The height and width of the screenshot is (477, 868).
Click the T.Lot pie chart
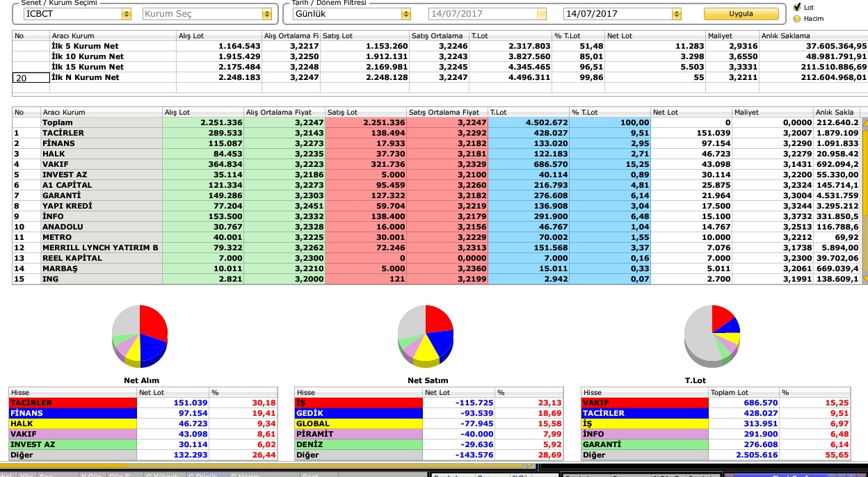coord(712,336)
